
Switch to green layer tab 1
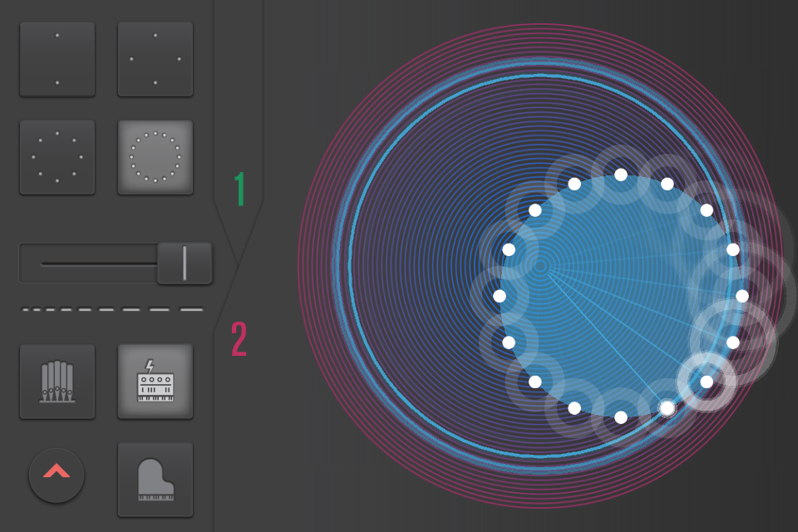[x=239, y=189]
